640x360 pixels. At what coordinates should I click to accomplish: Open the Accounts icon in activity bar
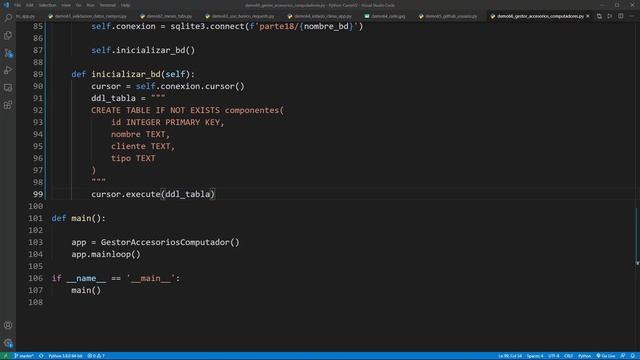pyautogui.click(x=8, y=325)
